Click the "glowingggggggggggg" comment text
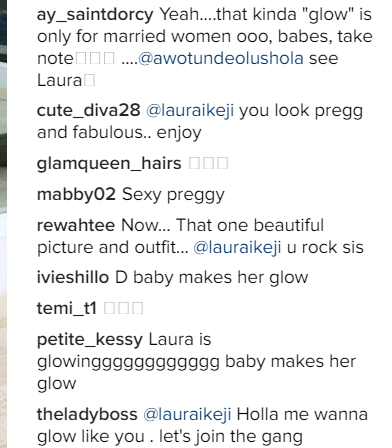Screen dimensions: 392x448 [128, 363]
